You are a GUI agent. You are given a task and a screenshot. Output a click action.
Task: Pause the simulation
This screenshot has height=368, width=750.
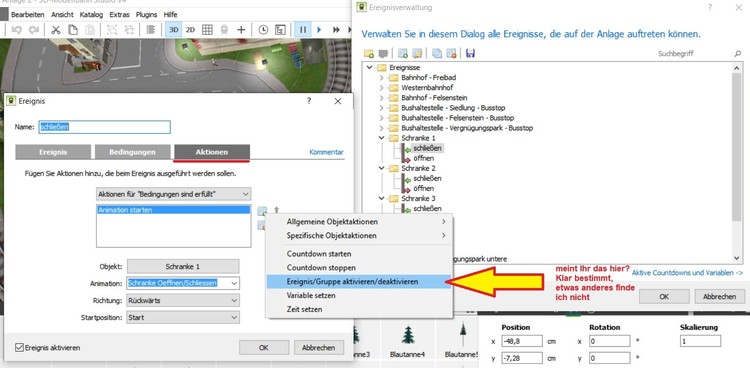coord(302,30)
